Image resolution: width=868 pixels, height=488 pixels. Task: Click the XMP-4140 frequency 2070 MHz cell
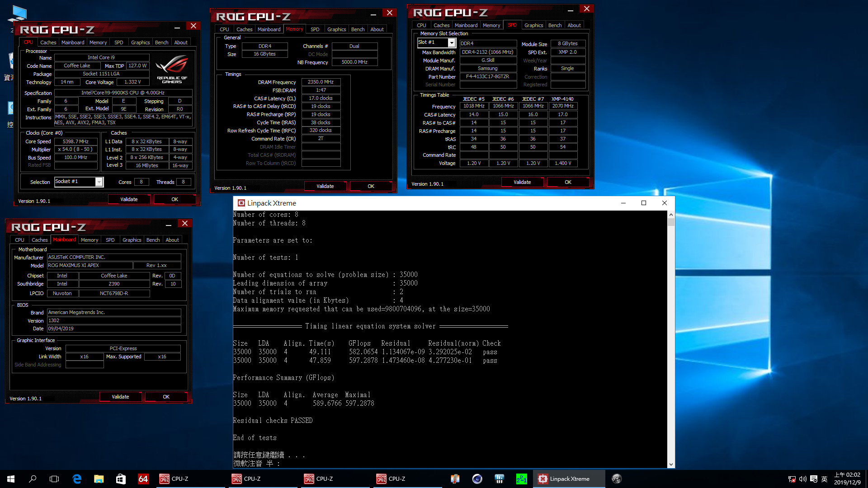563,106
